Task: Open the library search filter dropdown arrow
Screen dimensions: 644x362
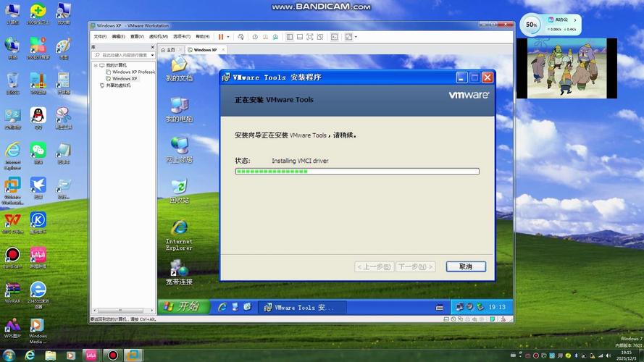Action: click(152, 55)
